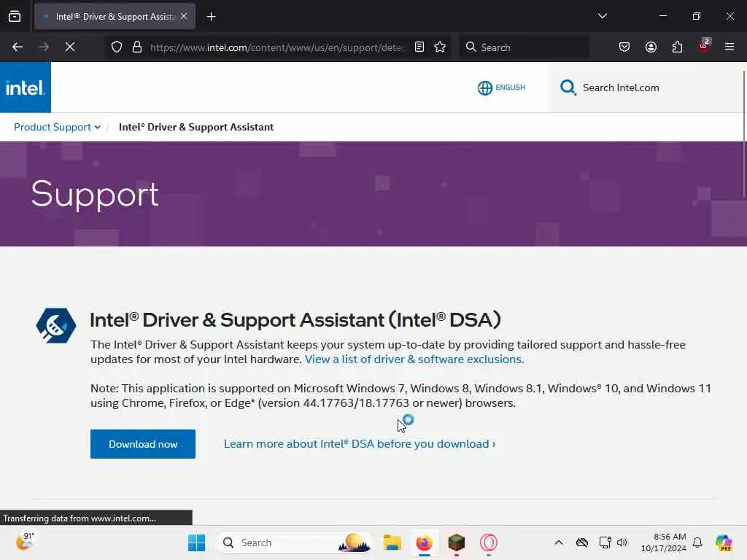Image resolution: width=747 pixels, height=560 pixels.
Task: Click the tracking protection shield icon
Action: tap(117, 47)
